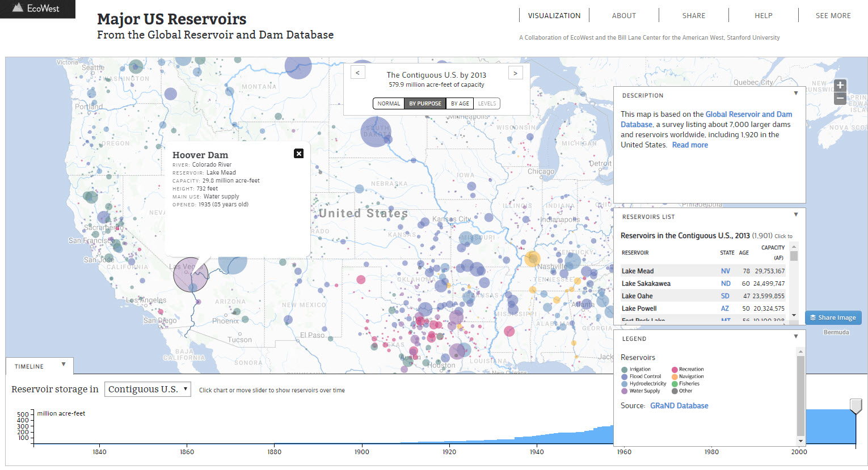The image size is (868, 470).
Task: Collapse the LEGEND panel
Action: [796, 336]
